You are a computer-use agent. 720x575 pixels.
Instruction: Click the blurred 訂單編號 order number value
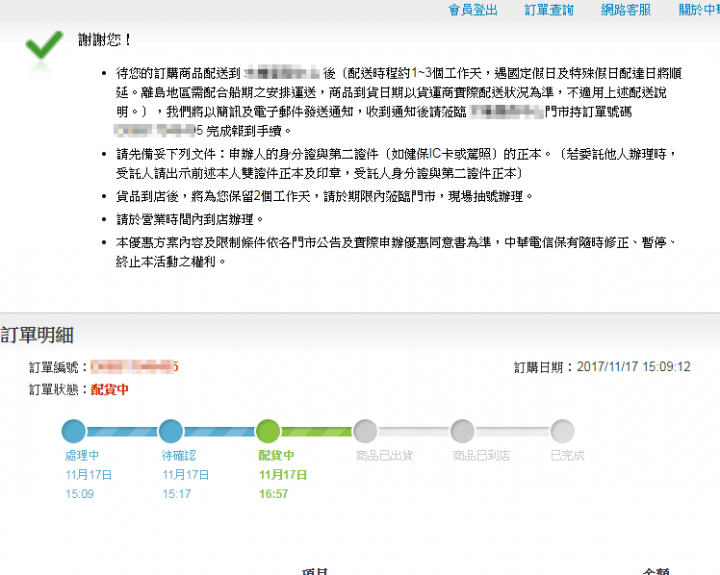[135, 366]
